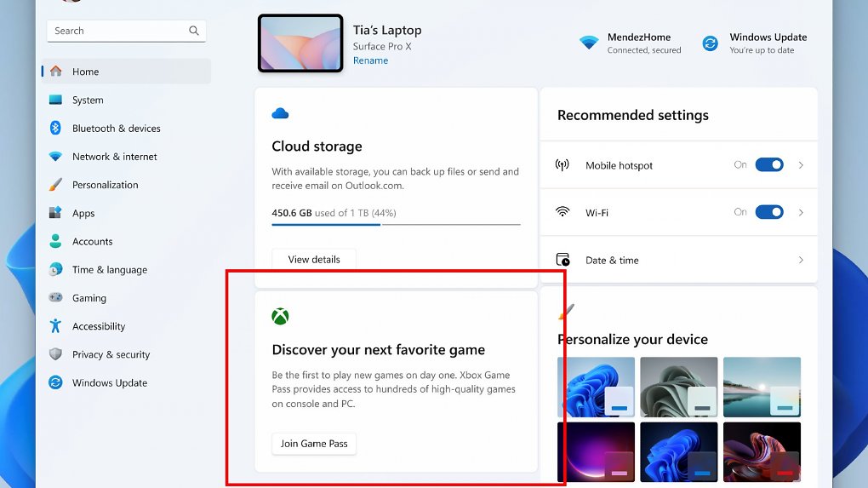Click the Network & internet wifi icon
The width and height of the screenshot is (868, 488).
tap(55, 156)
